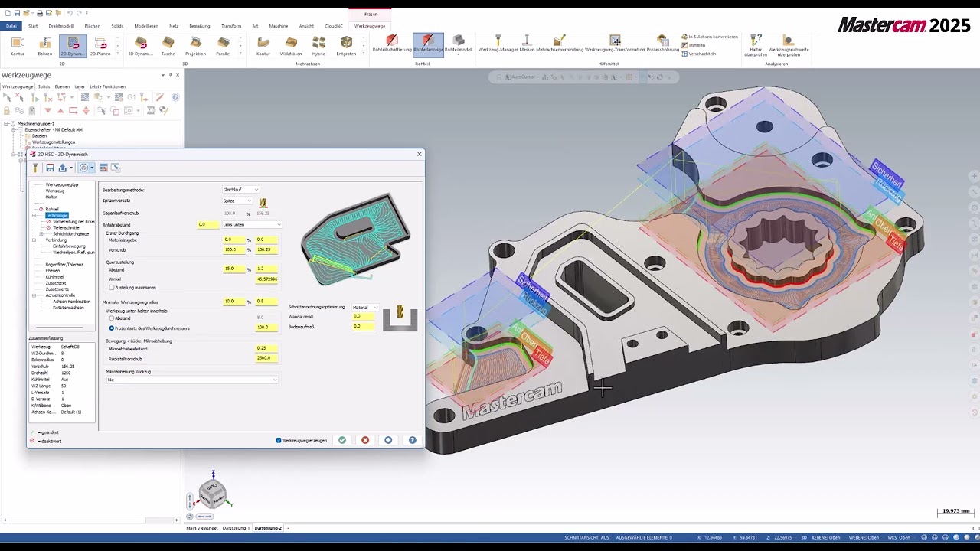Open dialog help question button

(413, 440)
